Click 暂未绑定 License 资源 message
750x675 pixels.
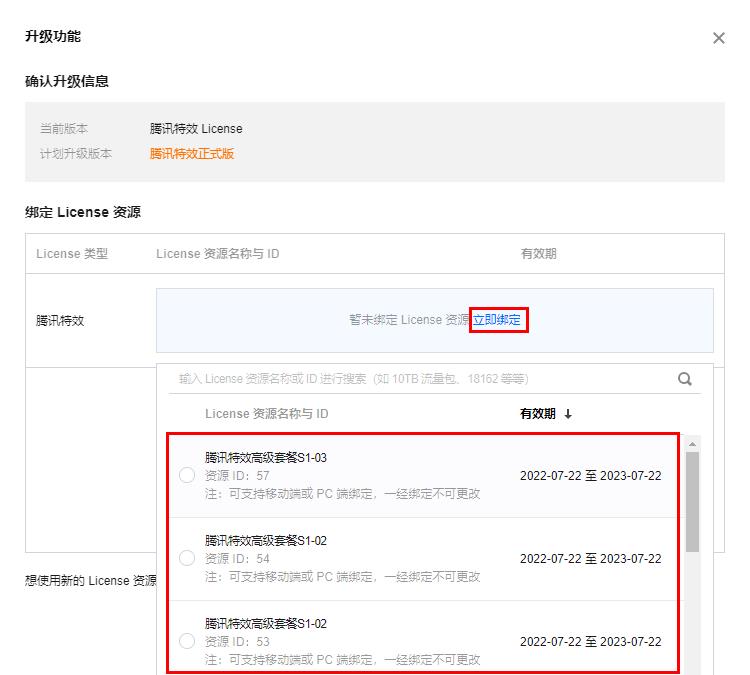(x=409, y=320)
